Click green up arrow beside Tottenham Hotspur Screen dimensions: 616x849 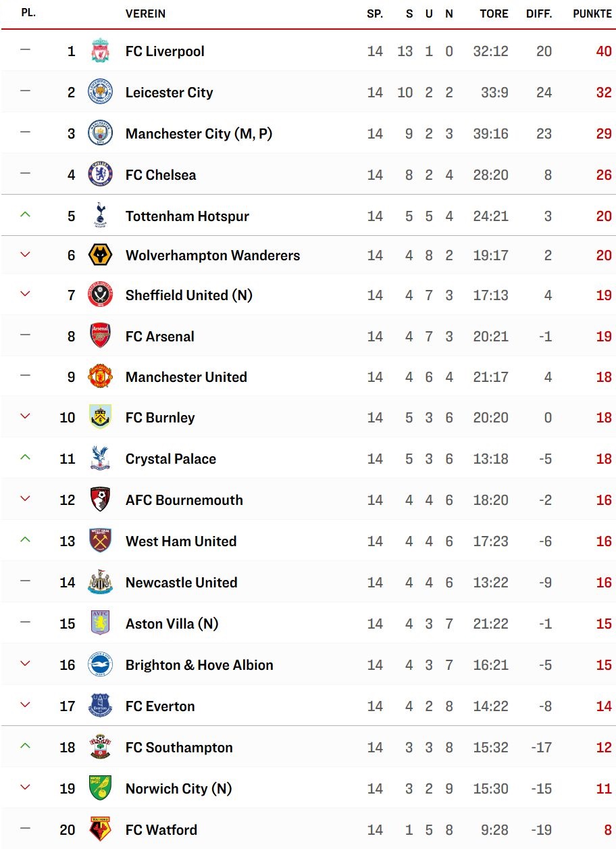click(25, 215)
